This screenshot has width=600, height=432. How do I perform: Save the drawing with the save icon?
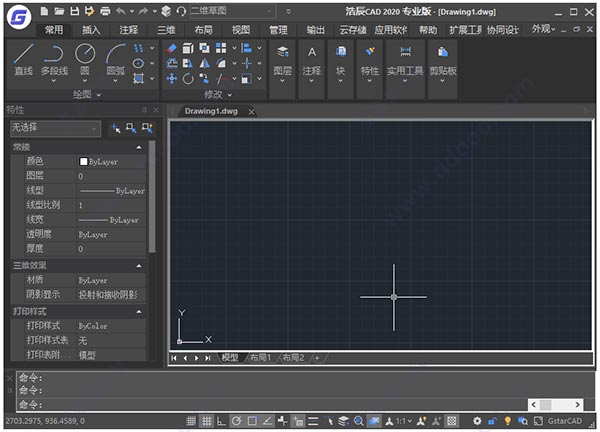point(75,11)
